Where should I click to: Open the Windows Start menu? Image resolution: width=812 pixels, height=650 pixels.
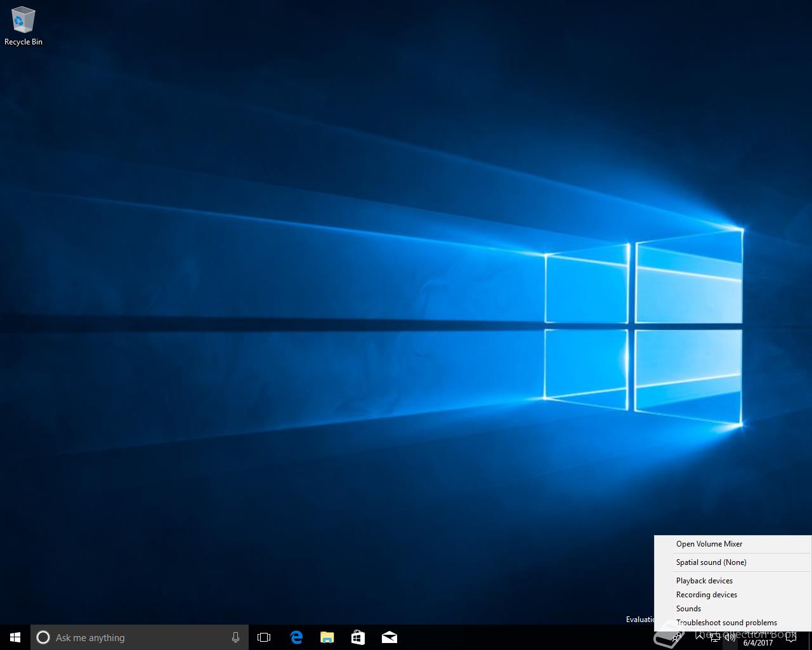(x=15, y=637)
